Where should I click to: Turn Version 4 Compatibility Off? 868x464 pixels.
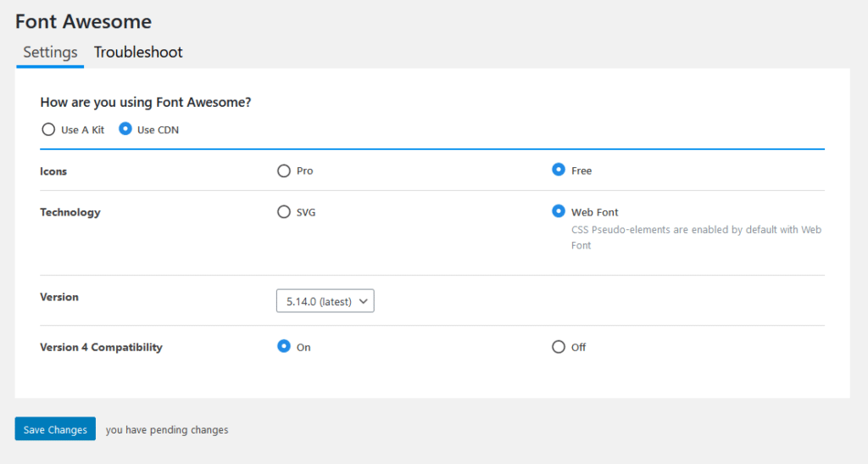point(559,347)
